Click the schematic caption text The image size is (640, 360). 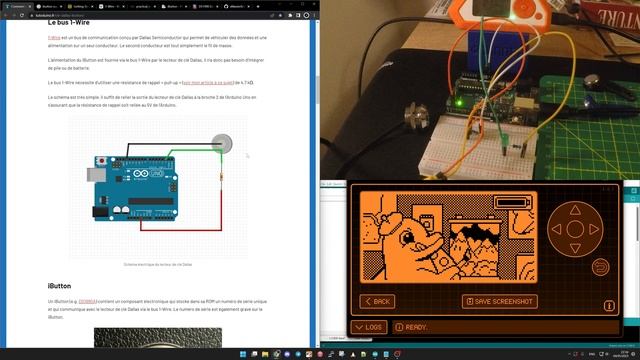tap(158, 264)
